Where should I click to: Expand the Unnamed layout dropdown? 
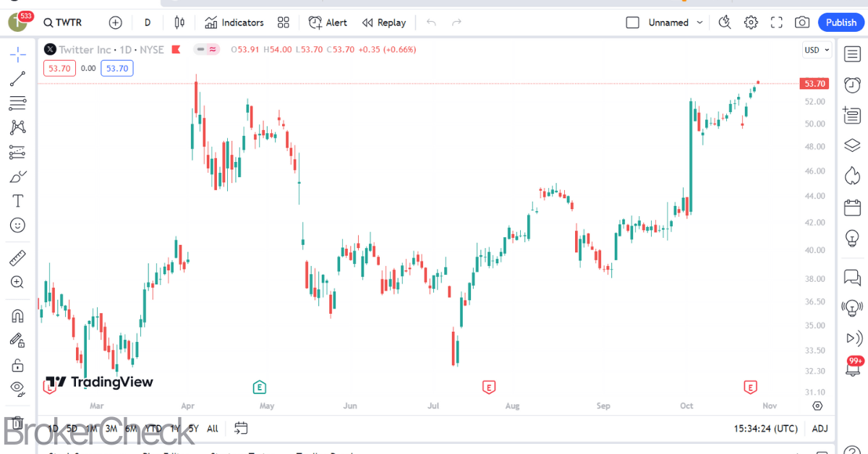click(x=699, y=22)
